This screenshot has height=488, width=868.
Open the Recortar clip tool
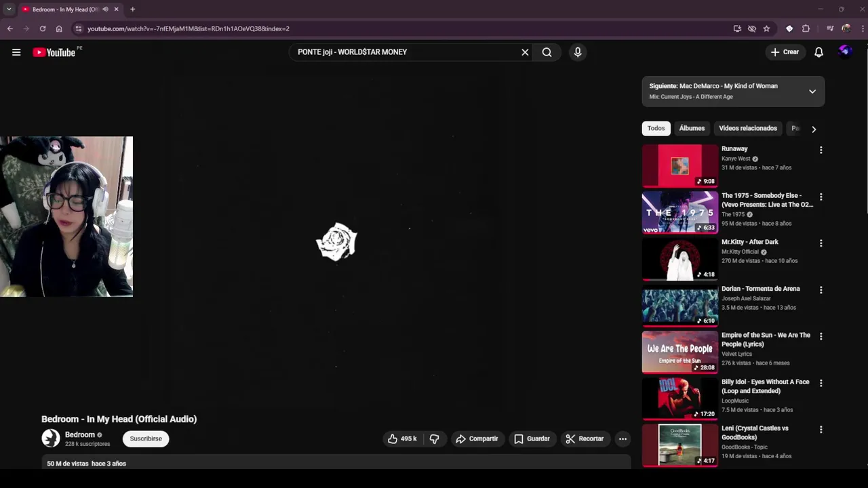pos(585,439)
